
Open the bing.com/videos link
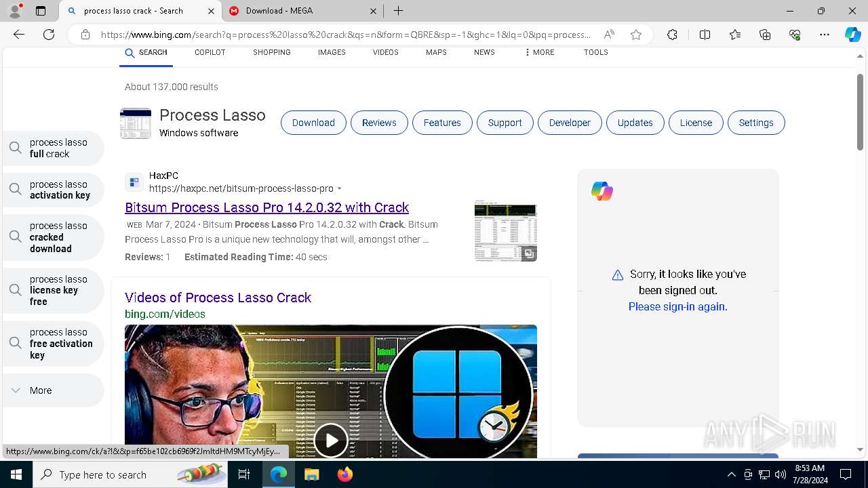165,314
